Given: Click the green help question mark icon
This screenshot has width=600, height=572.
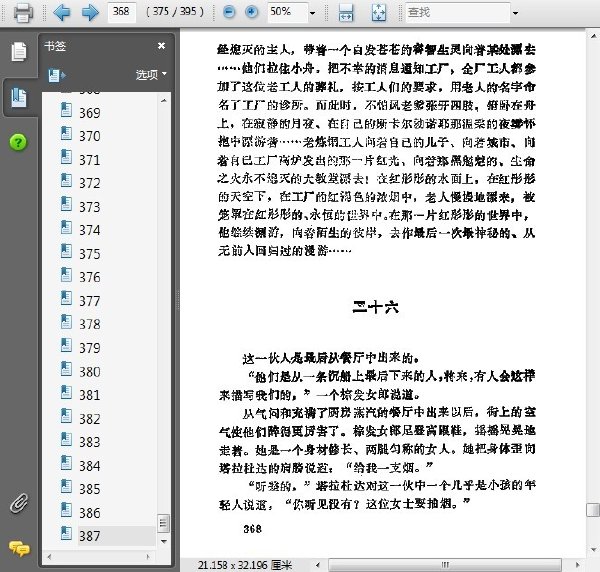Looking at the screenshot, I should (18, 142).
